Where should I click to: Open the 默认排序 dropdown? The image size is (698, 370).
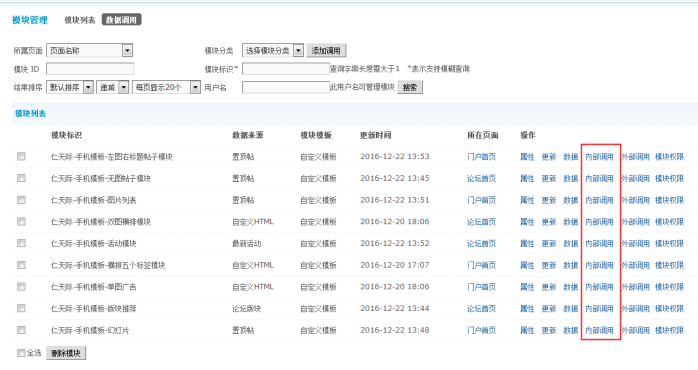pyautogui.click(x=70, y=87)
